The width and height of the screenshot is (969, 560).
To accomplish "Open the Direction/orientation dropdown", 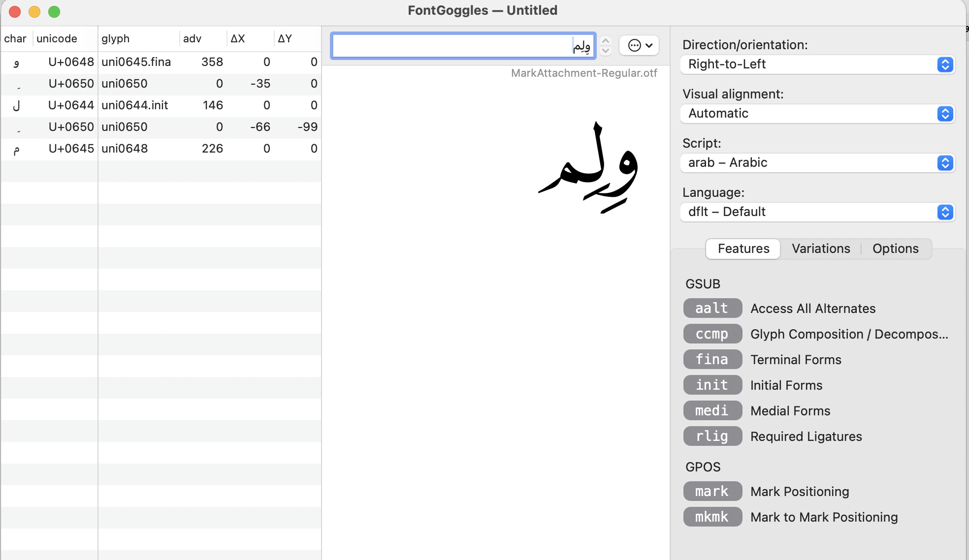I will pos(817,64).
